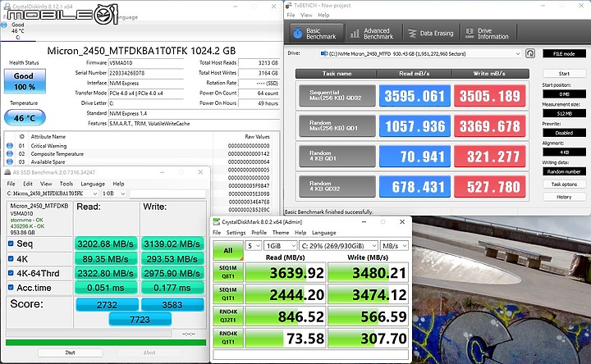591x364 pixels.
Task: Open the MB/s unit dropdown
Action: point(394,246)
